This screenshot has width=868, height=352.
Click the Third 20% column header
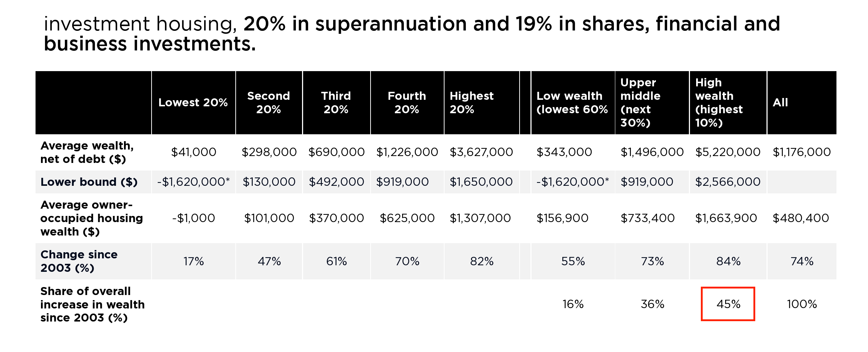click(336, 103)
